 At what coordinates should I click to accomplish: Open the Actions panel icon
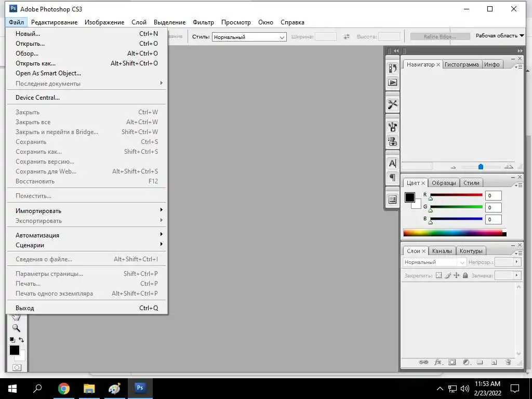pos(393,83)
